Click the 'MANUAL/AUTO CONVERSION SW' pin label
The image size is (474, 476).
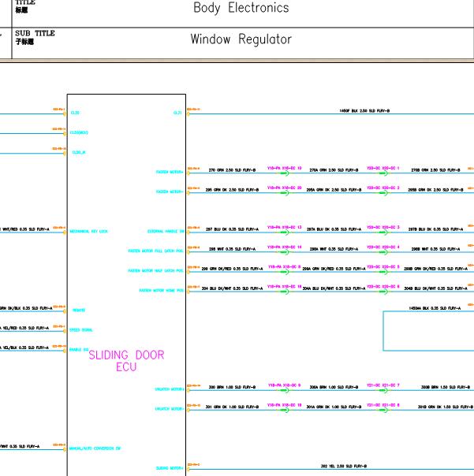click(95, 448)
